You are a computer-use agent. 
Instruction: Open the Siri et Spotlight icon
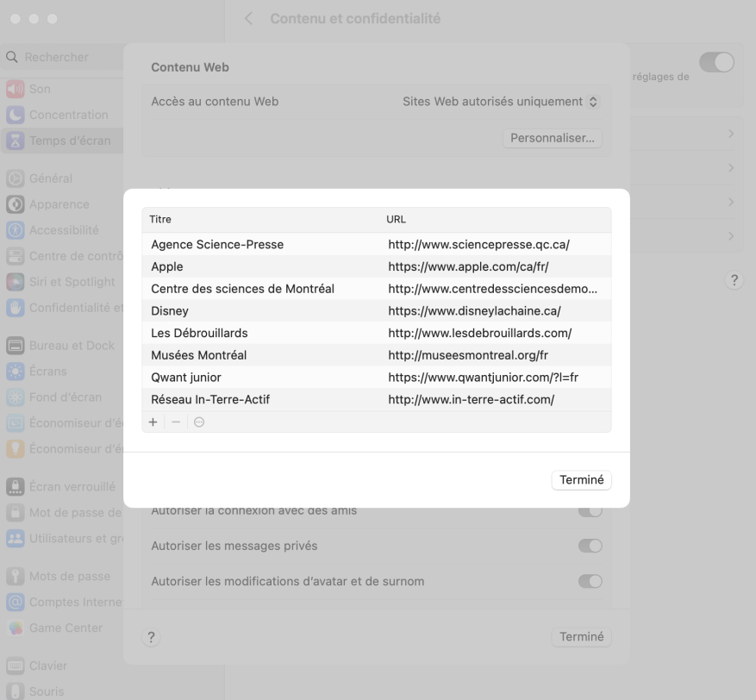click(x=16, y=282)
